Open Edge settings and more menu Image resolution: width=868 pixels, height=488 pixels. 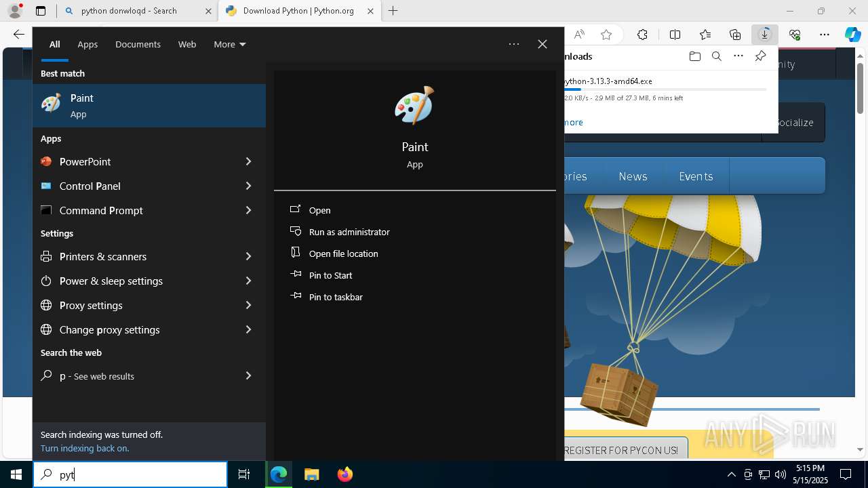pyautogui.click(x=825, y=35)
